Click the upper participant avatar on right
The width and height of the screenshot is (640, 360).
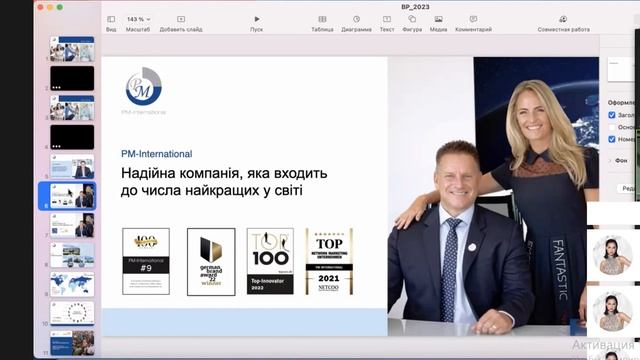(x=612, y=255)
